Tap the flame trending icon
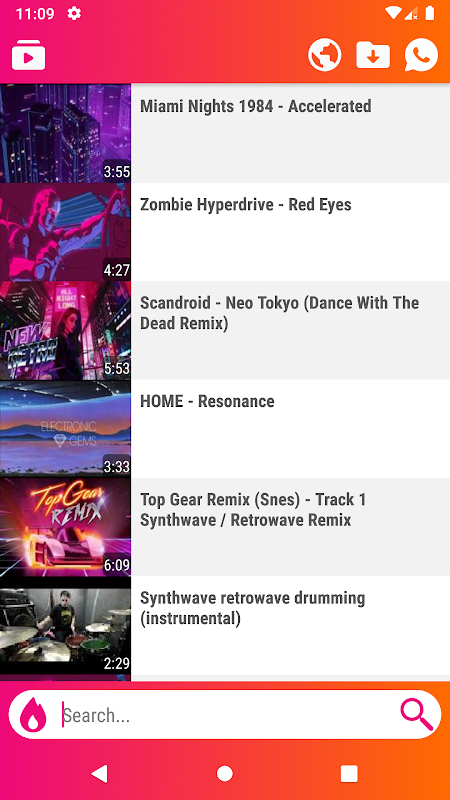The width and height of the screenshot is (450, 800). [33, 715]
